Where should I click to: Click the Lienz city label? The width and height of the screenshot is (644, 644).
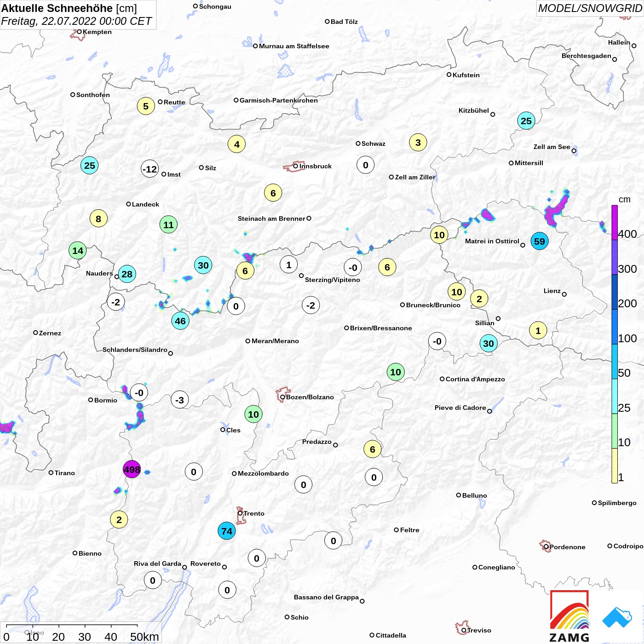(x=552, y=291)
